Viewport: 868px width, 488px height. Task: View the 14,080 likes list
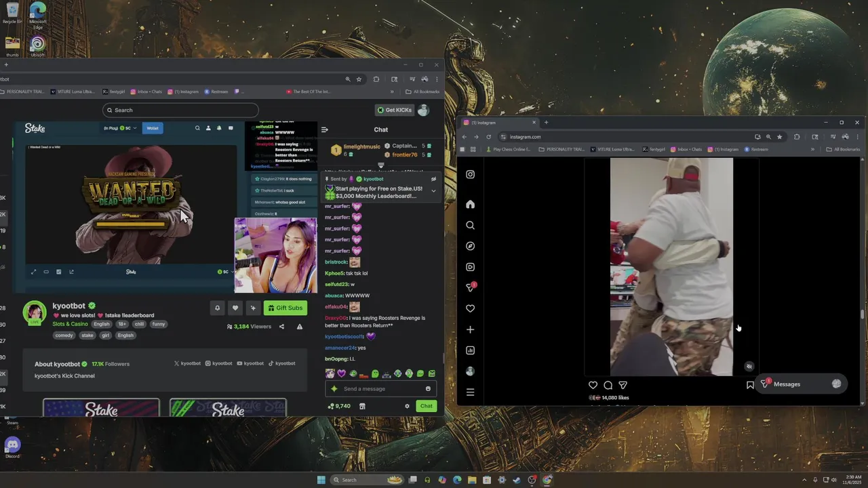coord(615,398)
